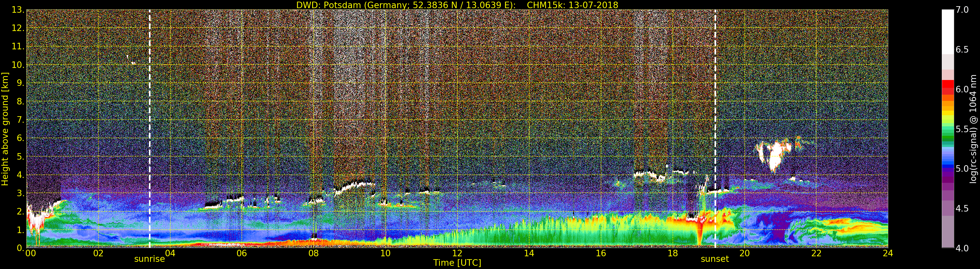Click the 5.0 colorbar scale label
The height and width of the screenshot is (269, 980).
[962, 168]
